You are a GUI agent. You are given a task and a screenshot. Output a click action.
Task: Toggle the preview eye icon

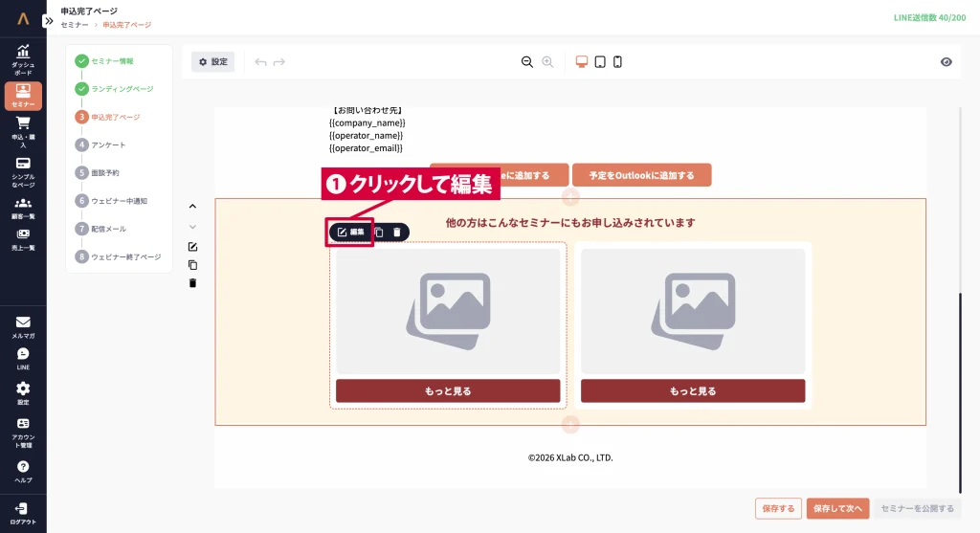947,62
